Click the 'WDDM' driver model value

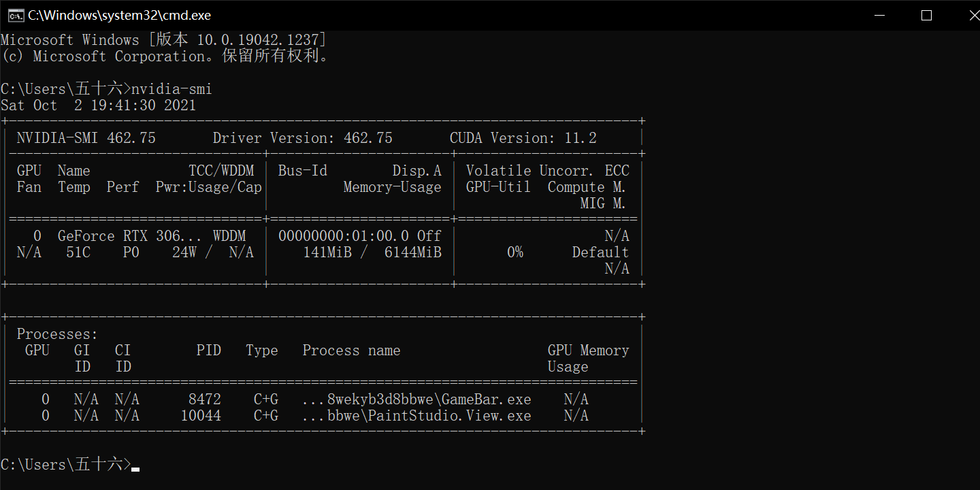pos(229,236)
